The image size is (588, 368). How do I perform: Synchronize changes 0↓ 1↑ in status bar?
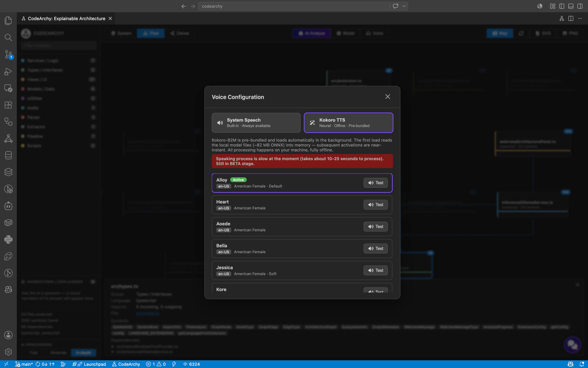[45, 364]
